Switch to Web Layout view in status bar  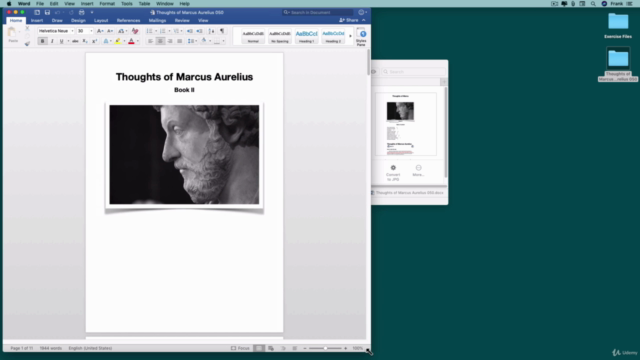coord(271,348)
